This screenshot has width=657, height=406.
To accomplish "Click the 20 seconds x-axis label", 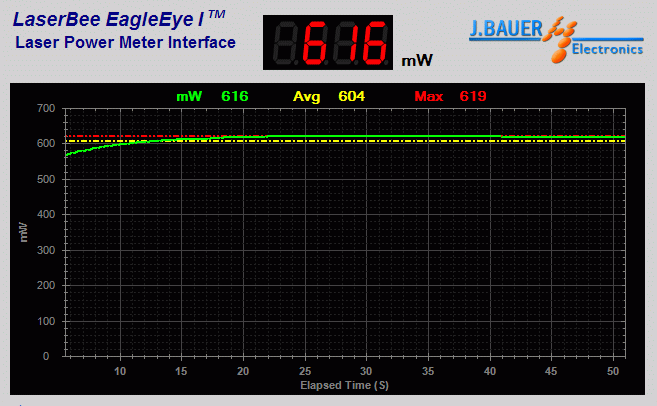I will [x=243, y=371].
